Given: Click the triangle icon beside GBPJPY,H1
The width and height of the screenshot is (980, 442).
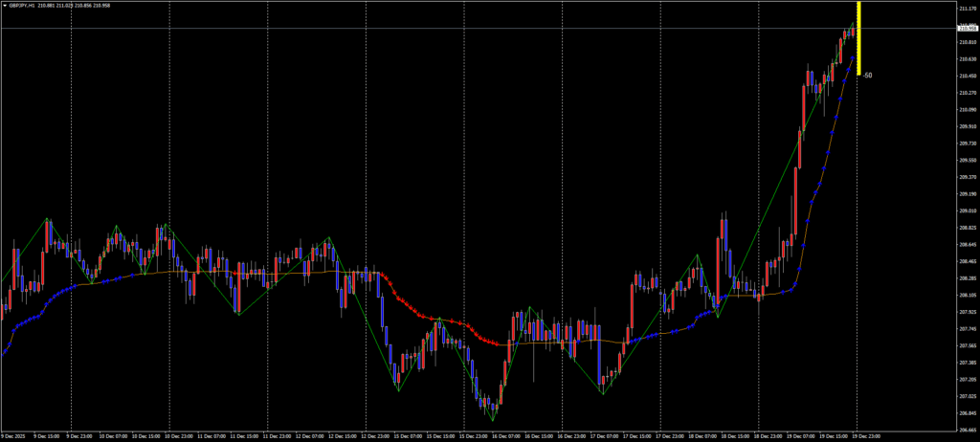Looking at the screenshot, I should click(x=5, y=4).
